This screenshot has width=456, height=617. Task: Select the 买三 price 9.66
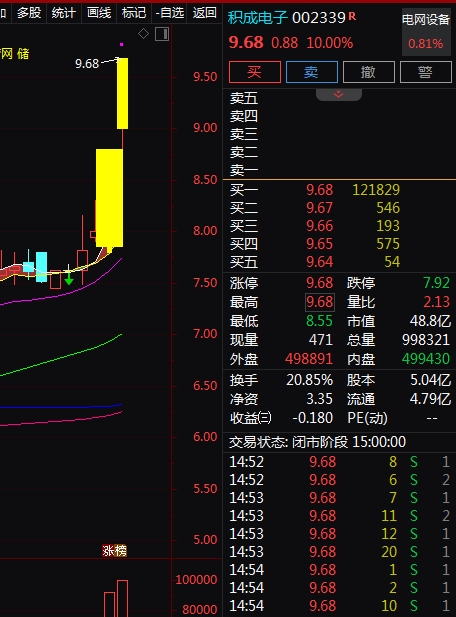(319, 226)
